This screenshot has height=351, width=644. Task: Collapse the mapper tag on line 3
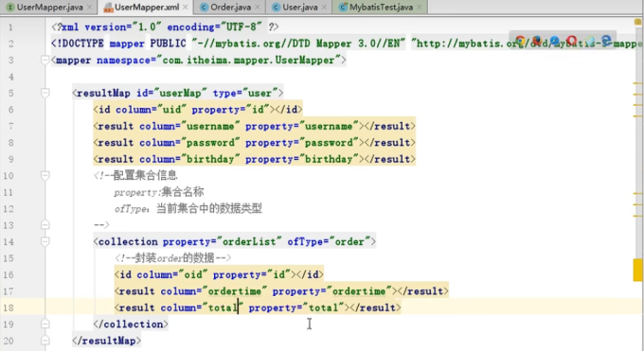(45, 61)
